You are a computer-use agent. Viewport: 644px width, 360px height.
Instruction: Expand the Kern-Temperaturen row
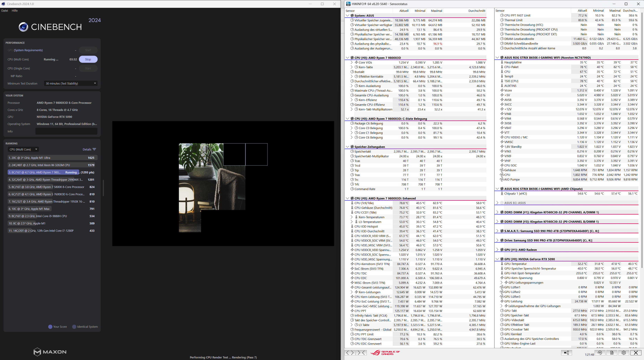[352, 217]
